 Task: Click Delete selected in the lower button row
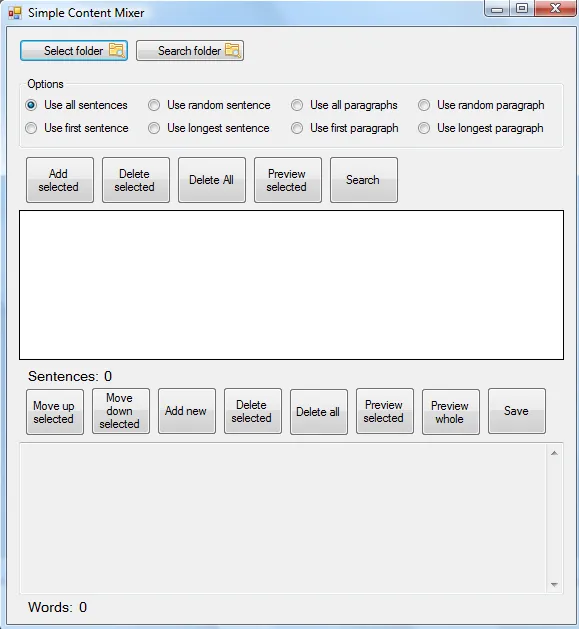253,411
